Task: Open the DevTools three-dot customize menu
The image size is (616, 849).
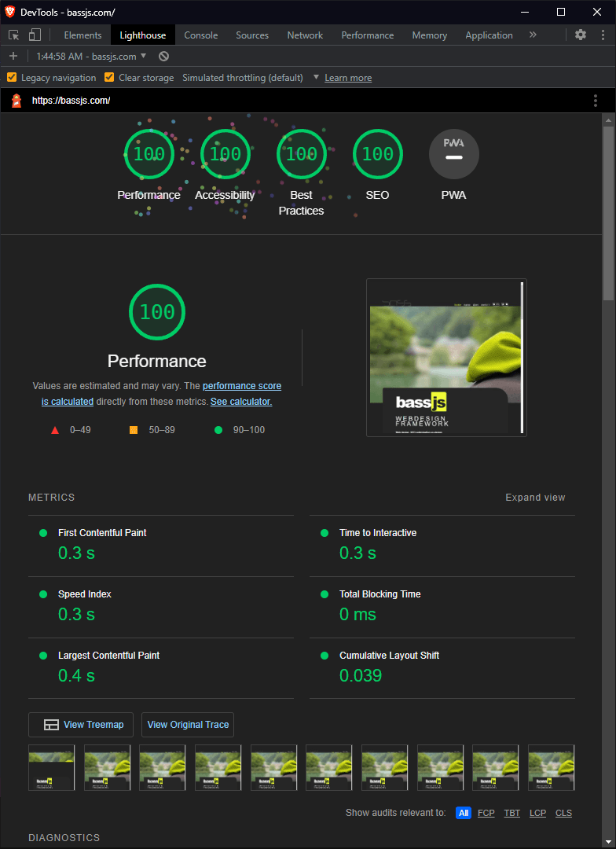Action: (601, 35)
